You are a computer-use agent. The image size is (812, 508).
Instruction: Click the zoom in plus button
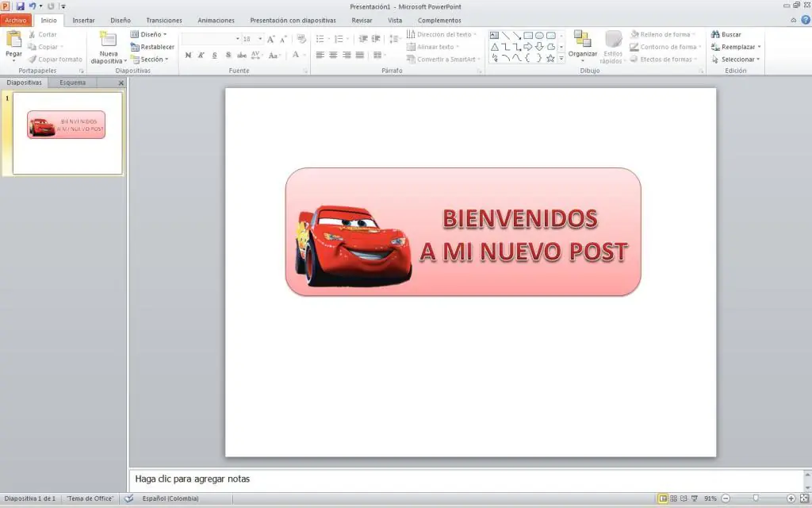tap(791, 498)
